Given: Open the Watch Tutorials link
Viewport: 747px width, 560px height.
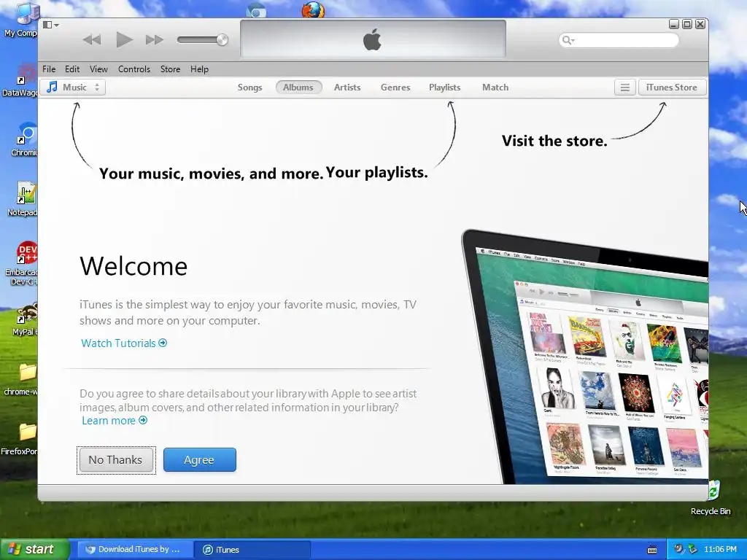Looking at the screenshot, I should click(124, 343).
